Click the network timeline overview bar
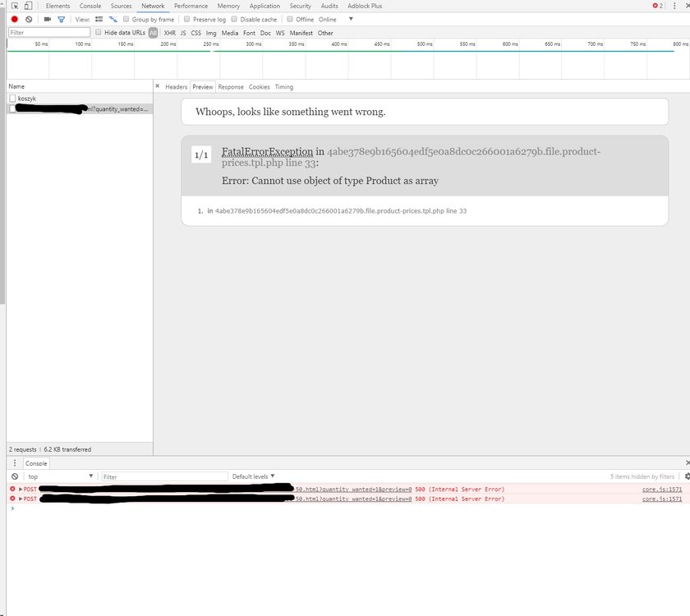690x616 pixels. (x=347, y=59)
